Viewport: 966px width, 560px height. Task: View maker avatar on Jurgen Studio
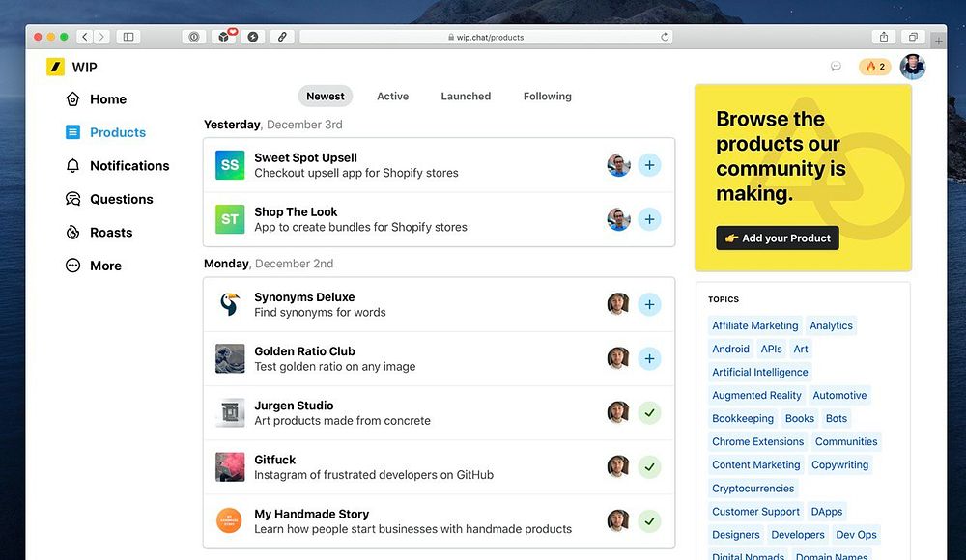pos(618,412)
